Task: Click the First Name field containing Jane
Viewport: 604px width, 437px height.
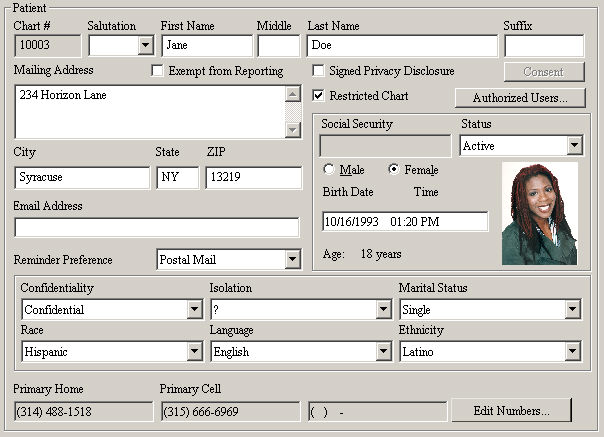Action: pyautogui.click(x=206, y=45)
